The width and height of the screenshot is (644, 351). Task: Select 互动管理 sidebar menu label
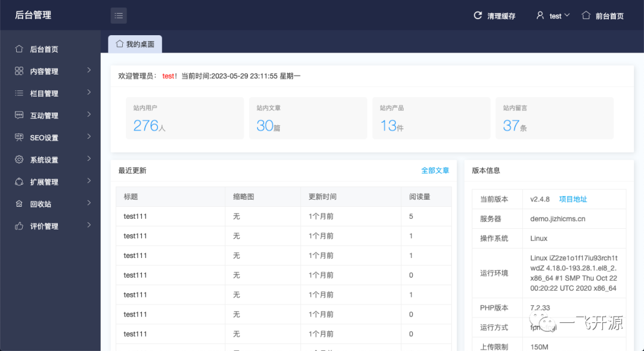[x=44, y=116]
